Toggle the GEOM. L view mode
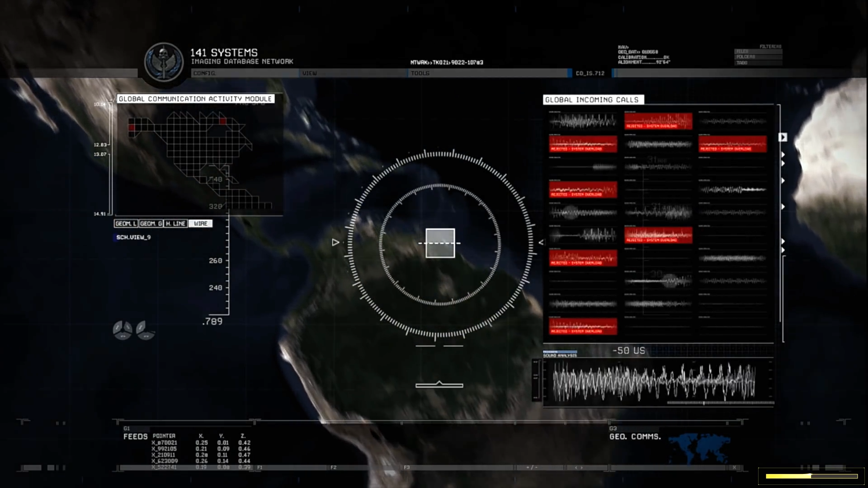Screen dimensions: 868x488 (126, 224)
